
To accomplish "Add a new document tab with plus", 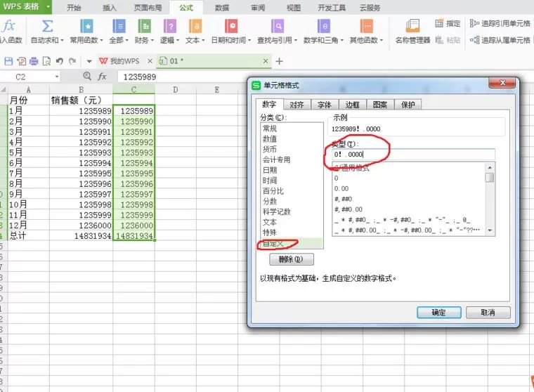I will coord(279,61).
